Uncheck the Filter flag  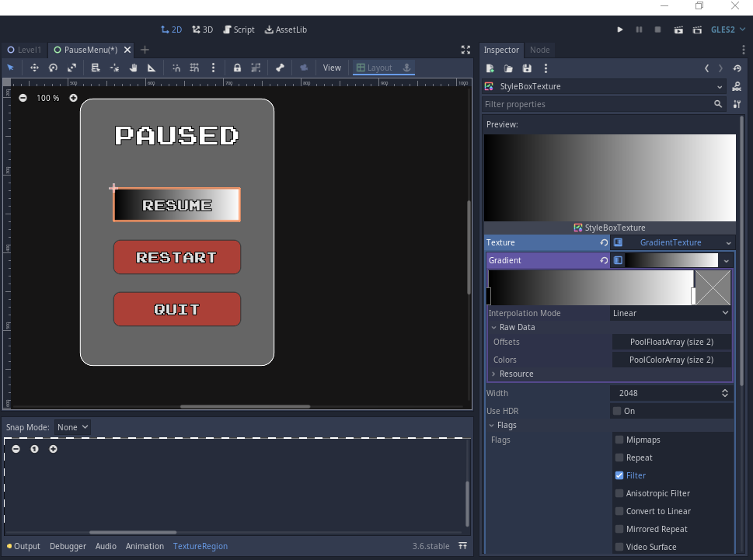click(619, 475)
